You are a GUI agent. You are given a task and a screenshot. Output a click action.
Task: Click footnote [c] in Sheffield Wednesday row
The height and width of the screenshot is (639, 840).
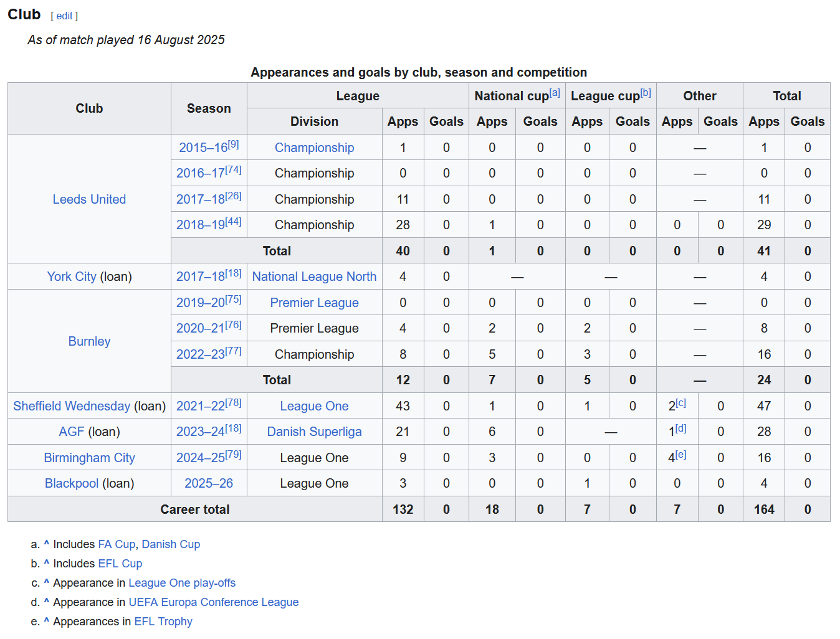[x=681, y=403]
